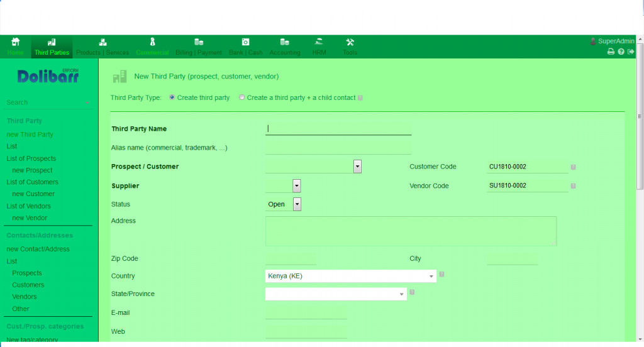The image size is (644, 347).
Task: Click the SuperAdmin user icon
Action: (x=593, y=41)
